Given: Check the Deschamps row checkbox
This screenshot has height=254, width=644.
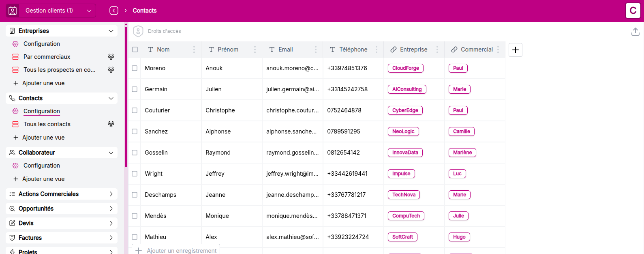Looking at the screenshot, I should tap(135, 195).
